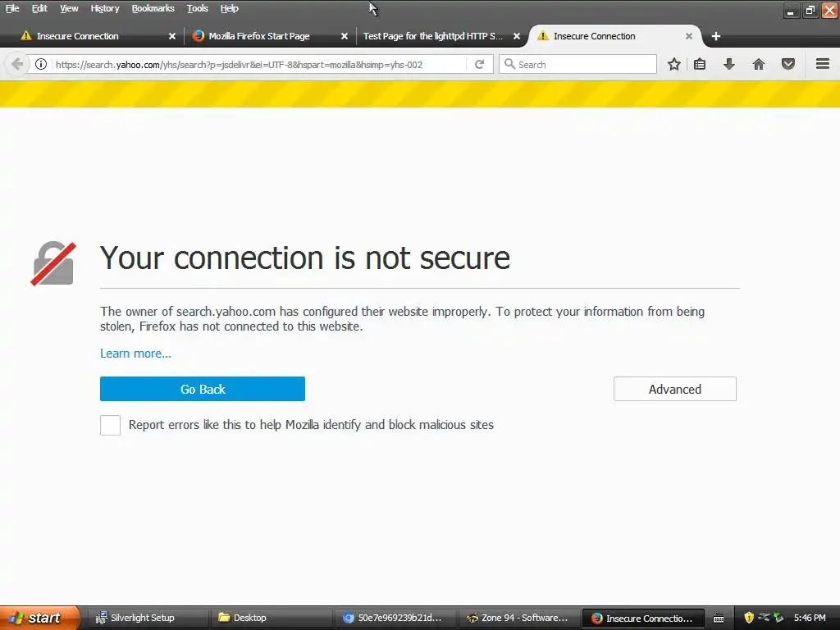840x630 pixels.
Task: Save to Pocket icon
Action: (x=788, y=64)
